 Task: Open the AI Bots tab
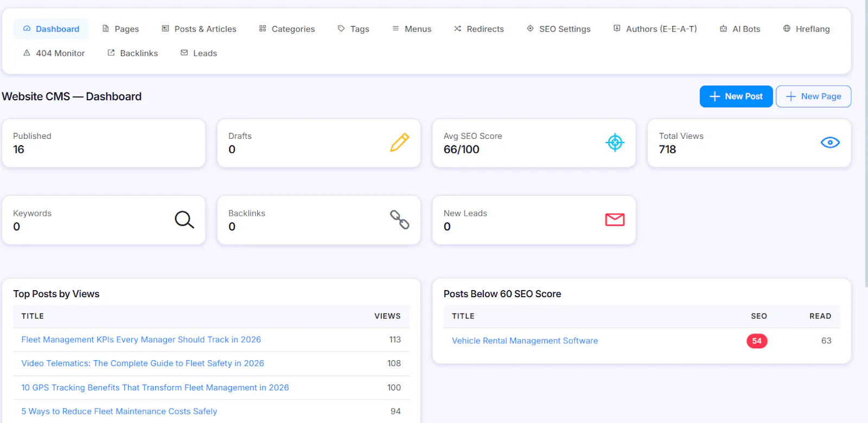740,29
